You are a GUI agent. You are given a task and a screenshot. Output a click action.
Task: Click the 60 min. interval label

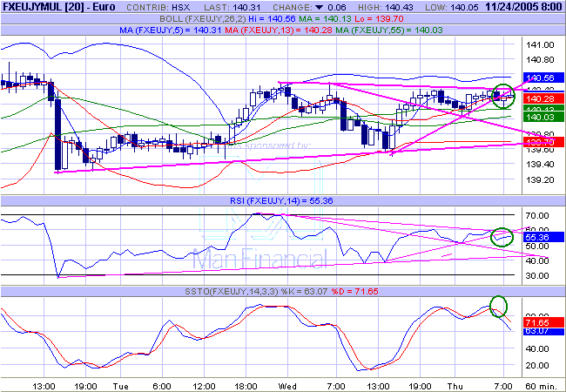[542, 386]
